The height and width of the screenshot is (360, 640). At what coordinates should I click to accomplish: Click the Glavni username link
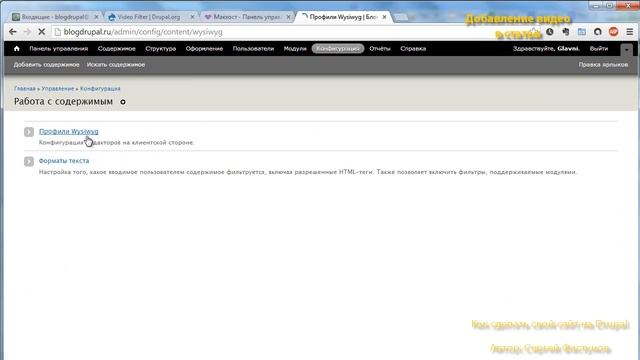pyautogui.click(x=568, y=49)
